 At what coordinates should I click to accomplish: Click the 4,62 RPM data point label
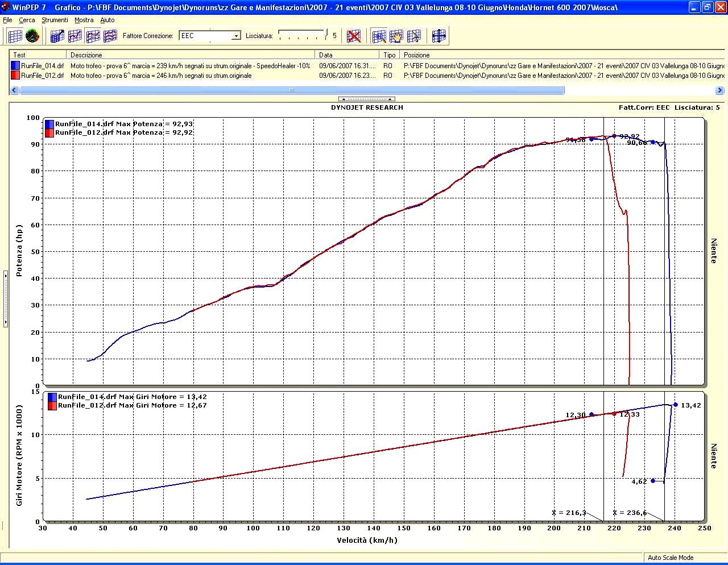pos(639,481)
